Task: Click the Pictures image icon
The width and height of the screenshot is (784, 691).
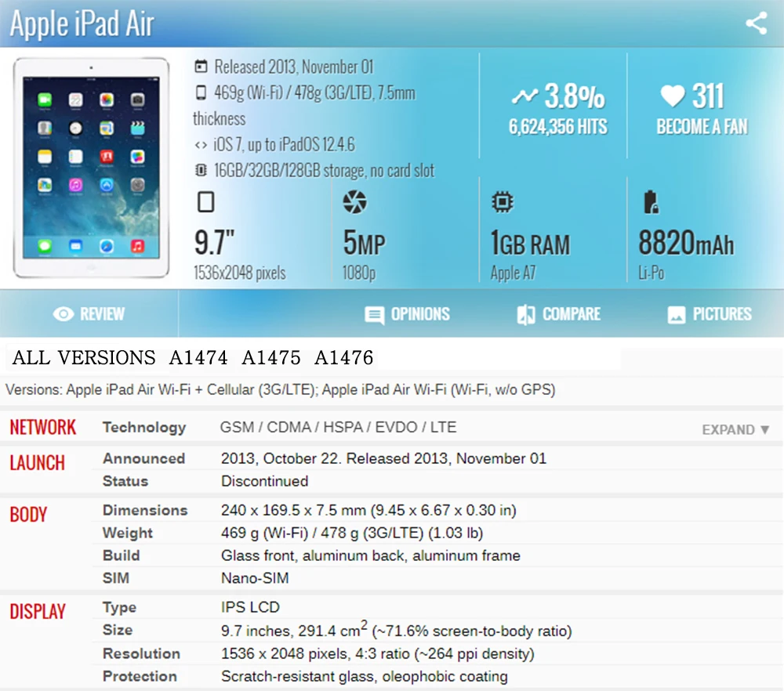Action: [x=677, y=315]
